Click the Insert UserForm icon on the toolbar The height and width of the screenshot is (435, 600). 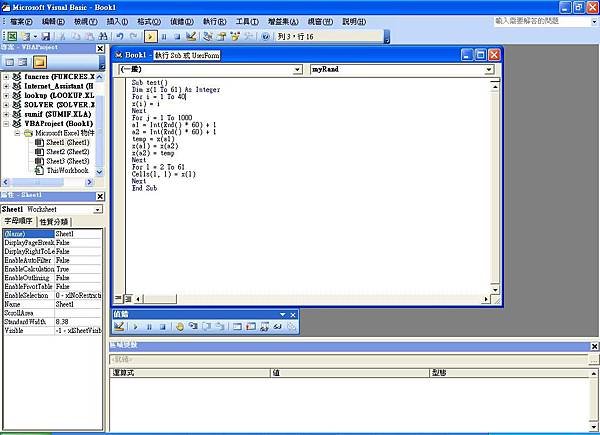click(x=26, y=36)
